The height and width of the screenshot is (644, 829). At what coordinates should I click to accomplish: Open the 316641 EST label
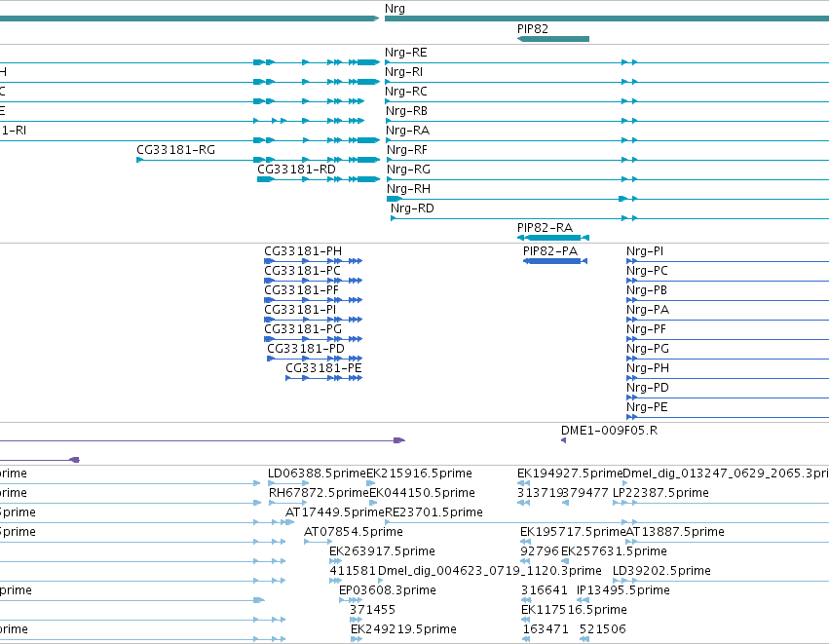click(x=544, y=590)
